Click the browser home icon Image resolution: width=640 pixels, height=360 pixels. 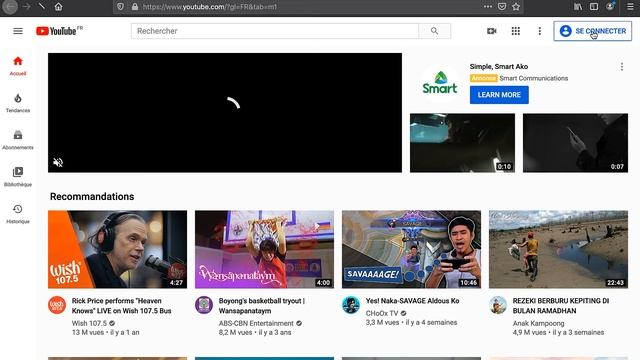click(58, 7)
